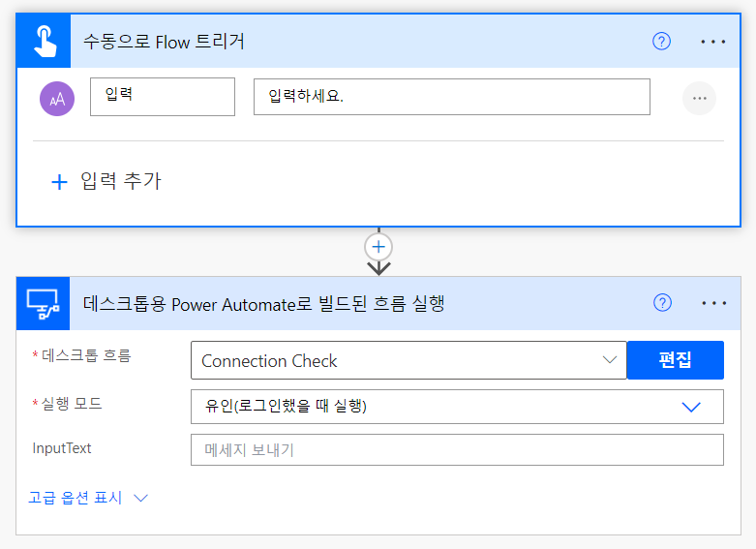Click the 데스크톱 흐름 label
This screenshot has width=756, height=549.
(86, 356)
